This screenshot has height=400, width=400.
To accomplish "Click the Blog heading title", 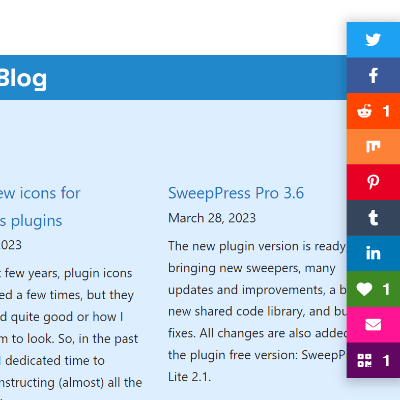I will coord(23,79).
